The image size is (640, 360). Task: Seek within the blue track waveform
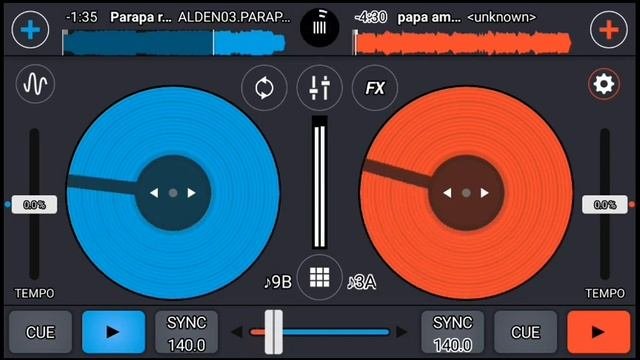(x=174, y=42)
